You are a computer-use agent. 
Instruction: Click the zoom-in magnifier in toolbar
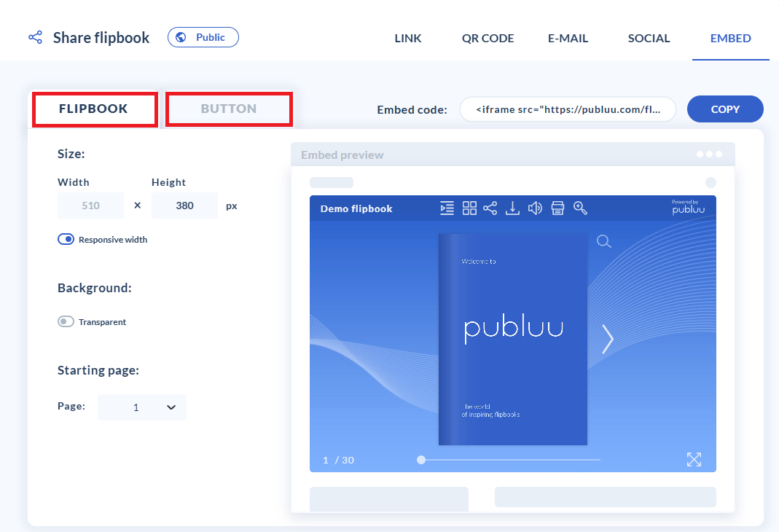pos(580,208)
